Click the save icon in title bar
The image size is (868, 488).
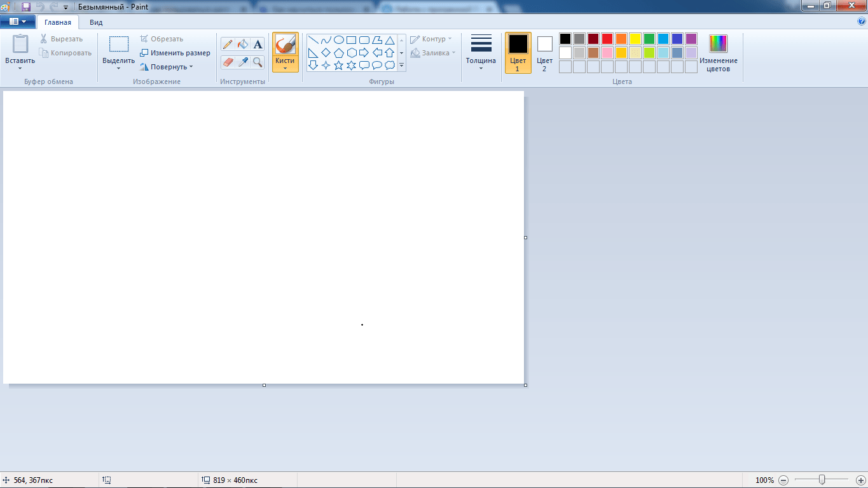[26, 6]
